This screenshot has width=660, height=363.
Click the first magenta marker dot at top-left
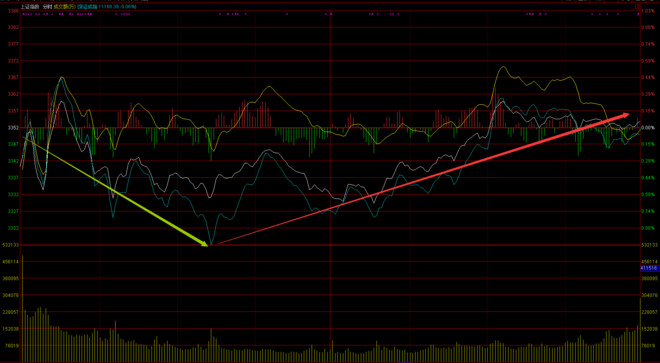point(23,14)
